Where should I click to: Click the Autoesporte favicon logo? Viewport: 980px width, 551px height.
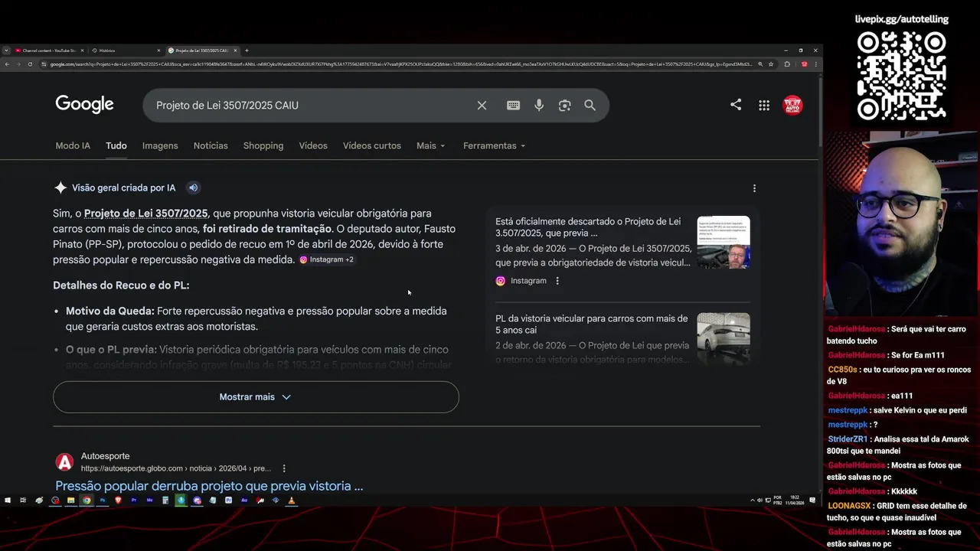click(x=65, y=462)
